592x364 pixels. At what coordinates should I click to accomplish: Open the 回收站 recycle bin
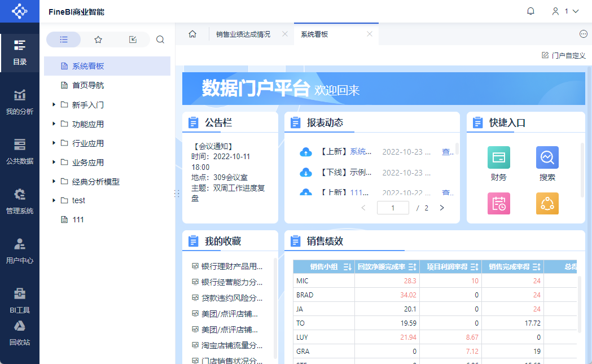pos(20,333)
